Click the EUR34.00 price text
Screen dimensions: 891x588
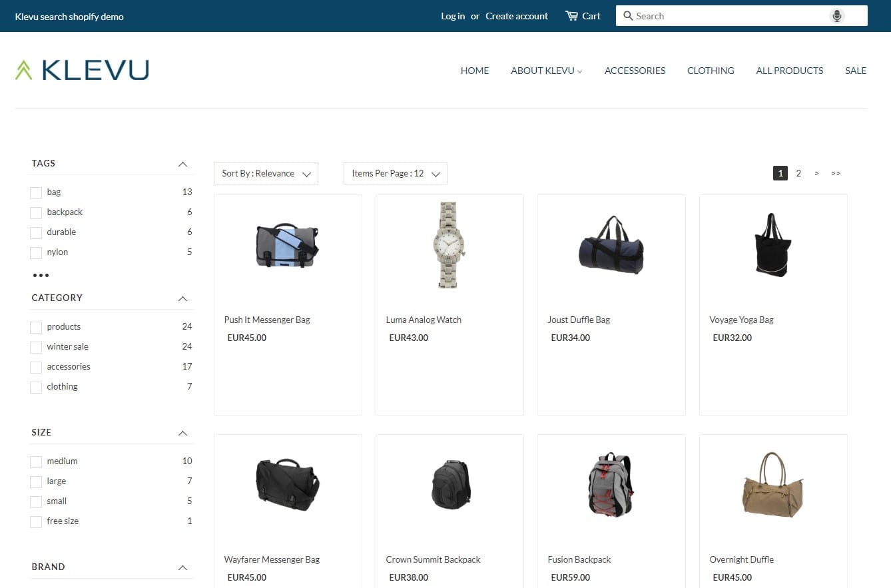click(571, 338)
